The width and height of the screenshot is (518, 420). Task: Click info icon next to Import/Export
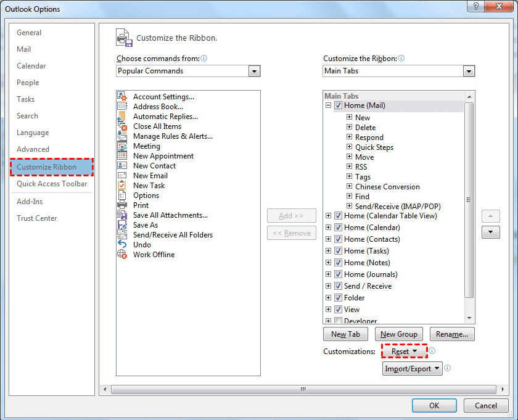tap(448, 368)
